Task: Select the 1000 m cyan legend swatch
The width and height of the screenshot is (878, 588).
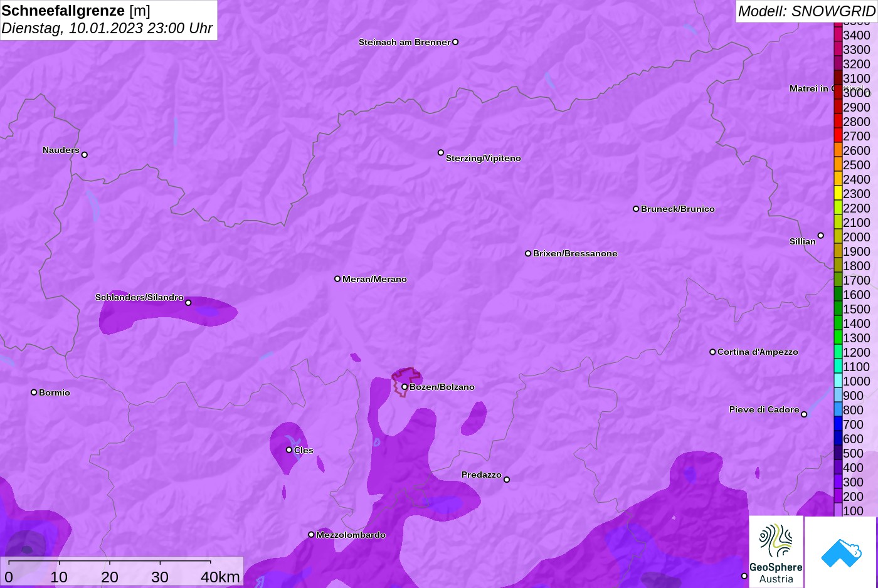Action: [x=838, y=381]
